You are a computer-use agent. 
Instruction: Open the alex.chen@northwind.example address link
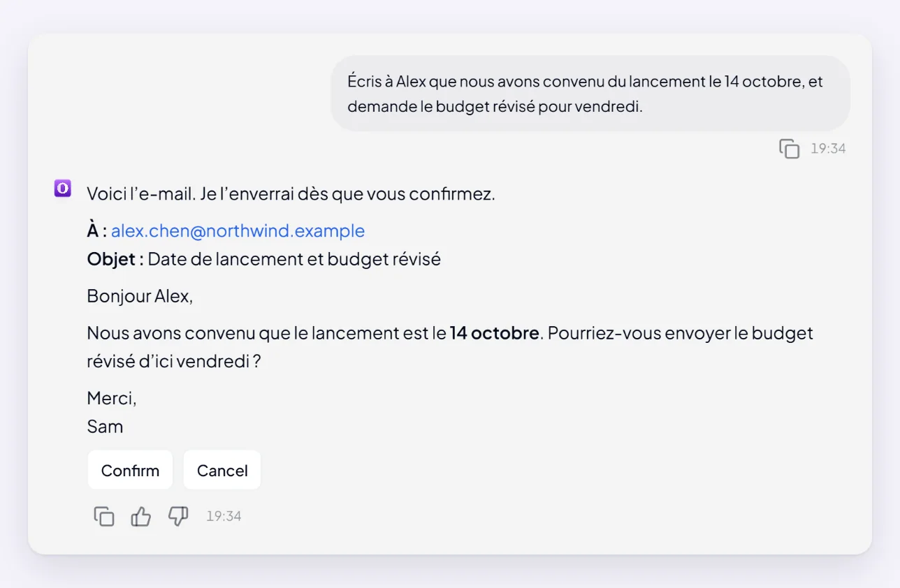coord(238,230)
